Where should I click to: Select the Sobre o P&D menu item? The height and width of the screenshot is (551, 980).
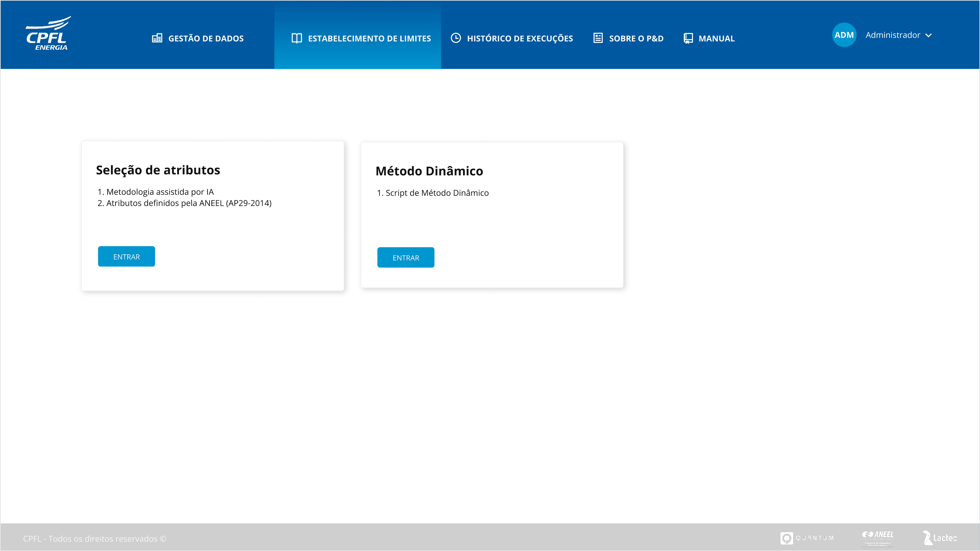[x=636, y=38]
